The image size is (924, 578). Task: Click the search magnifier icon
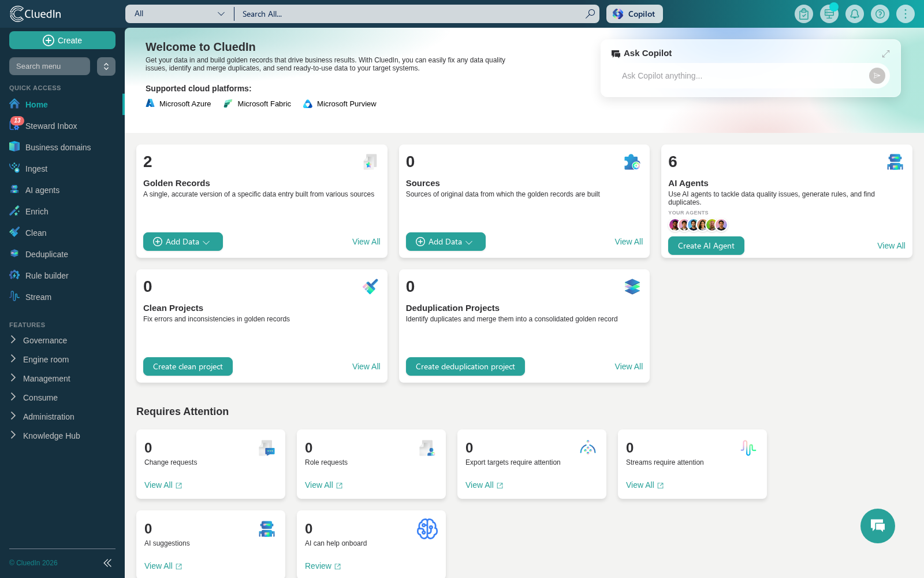tap(590, 14)
